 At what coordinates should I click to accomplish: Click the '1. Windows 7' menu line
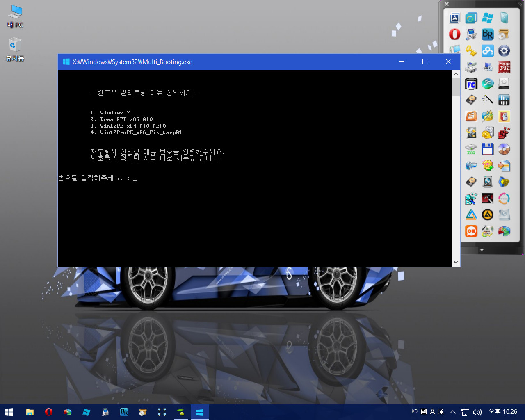[x=110, y=112]
